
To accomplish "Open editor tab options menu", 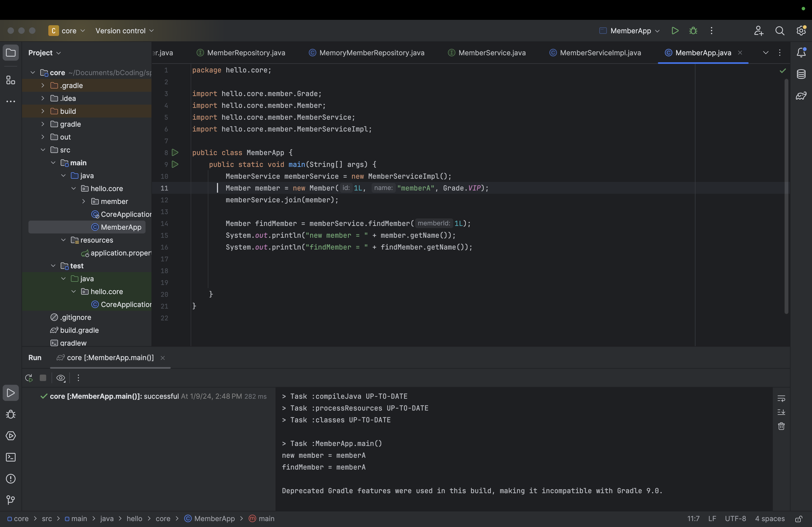I will [780, 53].
